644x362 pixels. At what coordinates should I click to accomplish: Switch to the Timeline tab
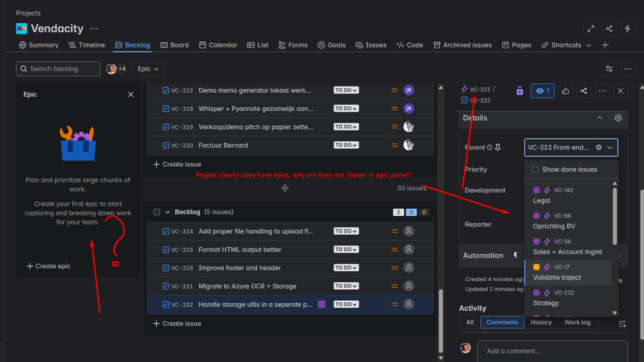(86, 45)
